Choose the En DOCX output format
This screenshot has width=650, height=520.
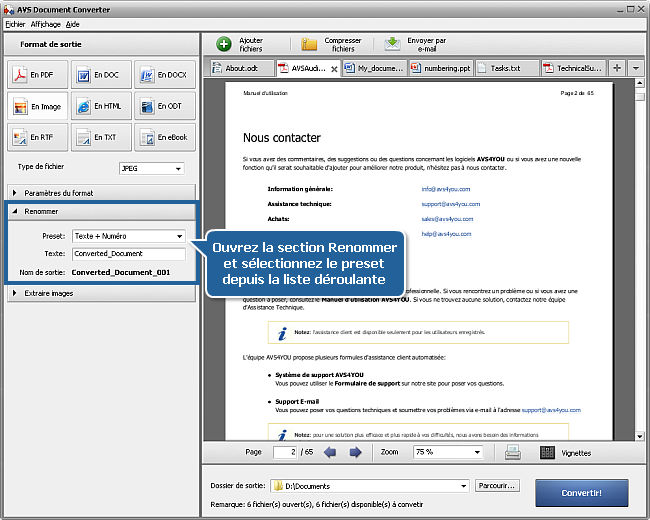pyautogui.click(x=165, y=75)
